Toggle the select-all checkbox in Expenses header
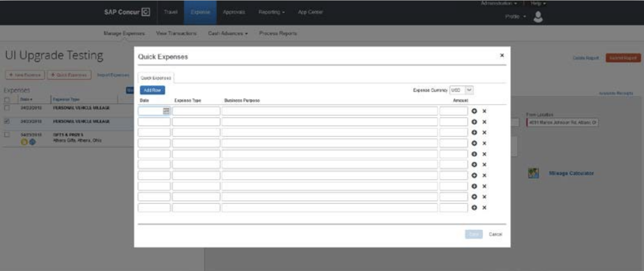Image resolution: width=644 pixels, height=271 pixels. point(7,99)
